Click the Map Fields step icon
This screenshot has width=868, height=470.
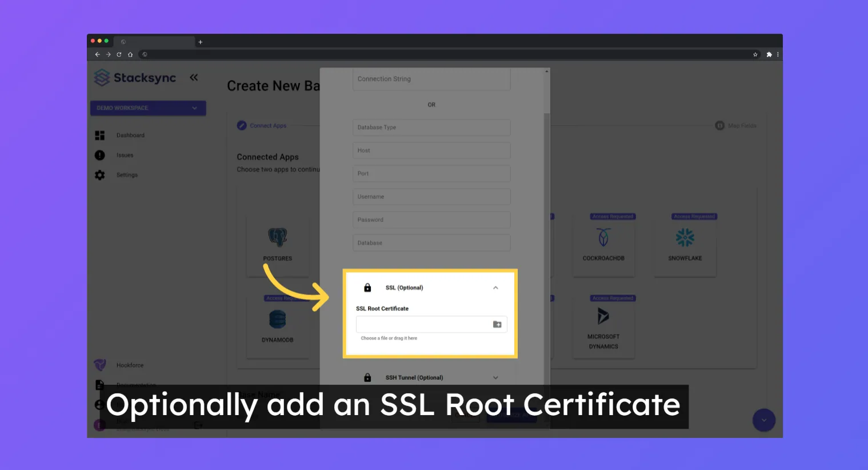click(720, 125)
